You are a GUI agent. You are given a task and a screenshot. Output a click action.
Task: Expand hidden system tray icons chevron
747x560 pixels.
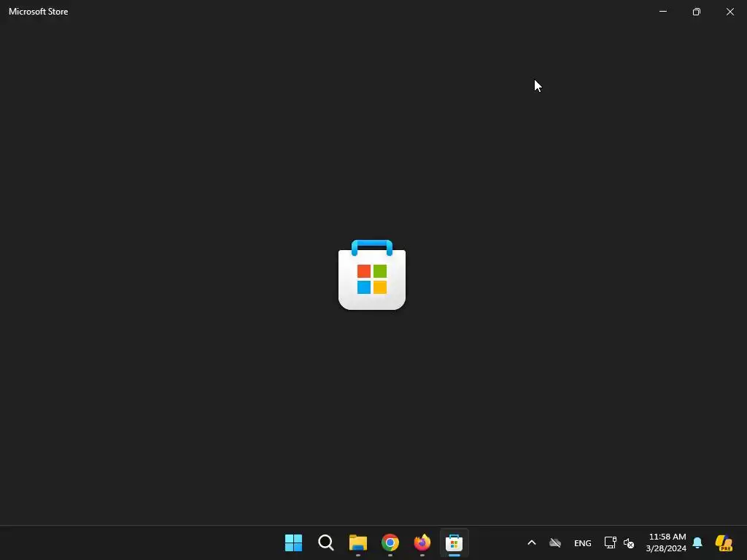[x=532, y=542]
